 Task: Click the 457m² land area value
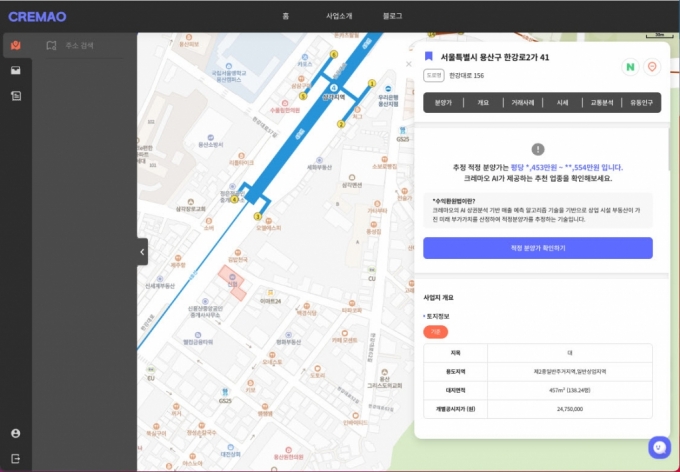569,390
